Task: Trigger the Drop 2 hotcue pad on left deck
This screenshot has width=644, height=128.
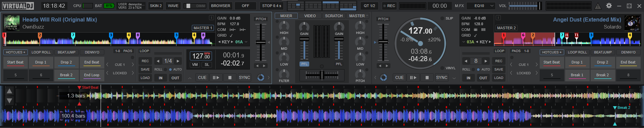Action: (66, 62)
